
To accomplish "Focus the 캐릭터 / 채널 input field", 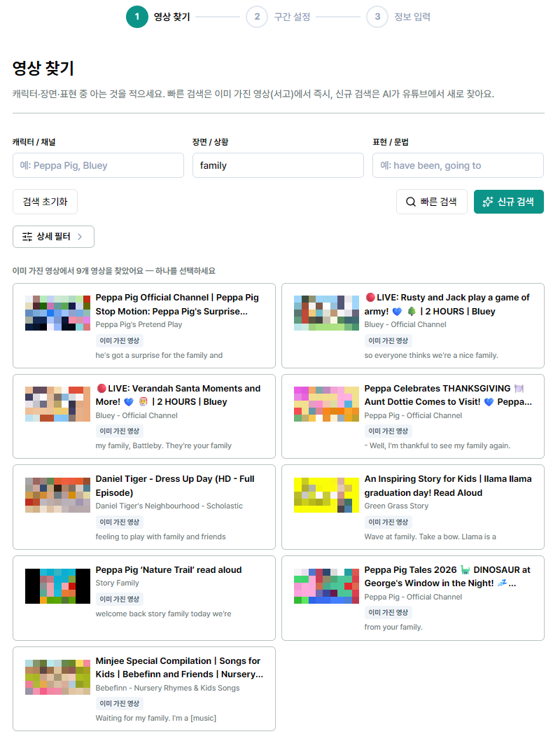I will click(x=98, y=165).
